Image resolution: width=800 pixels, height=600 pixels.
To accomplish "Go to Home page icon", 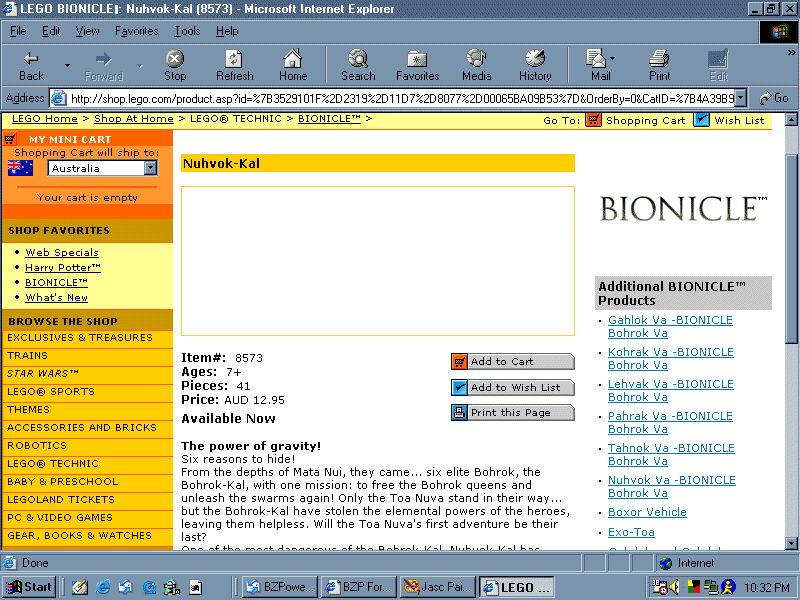I will click(293, 66).
